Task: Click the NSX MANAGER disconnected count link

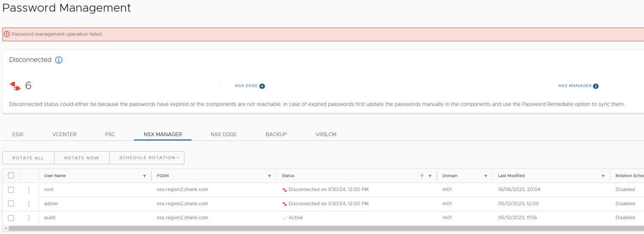Action: [578, 86]
